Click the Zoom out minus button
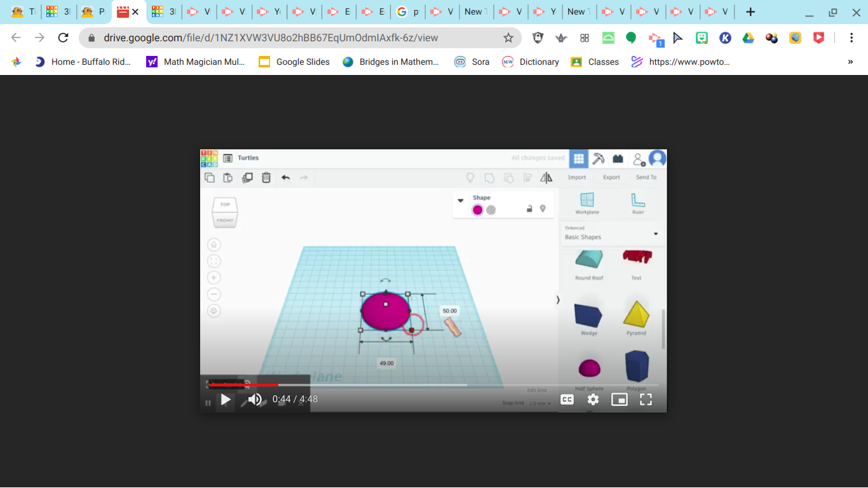This screenshot has height=488, width=868. click(214, 294)
